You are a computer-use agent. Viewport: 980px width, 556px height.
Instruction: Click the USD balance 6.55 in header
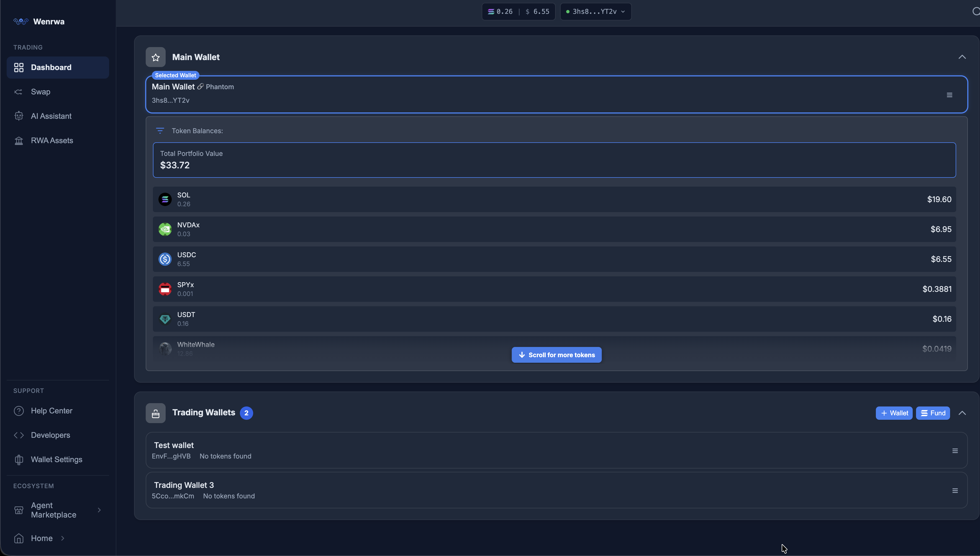tap(537, 11)
